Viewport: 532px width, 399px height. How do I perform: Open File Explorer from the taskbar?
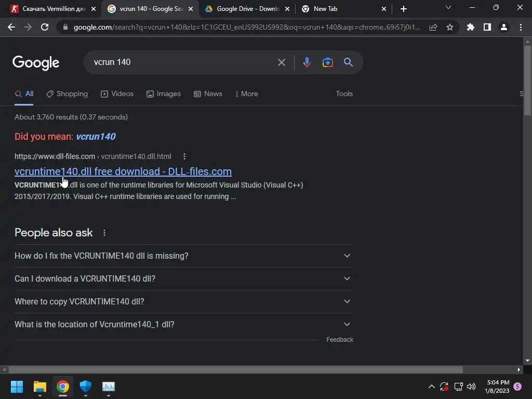39,387
